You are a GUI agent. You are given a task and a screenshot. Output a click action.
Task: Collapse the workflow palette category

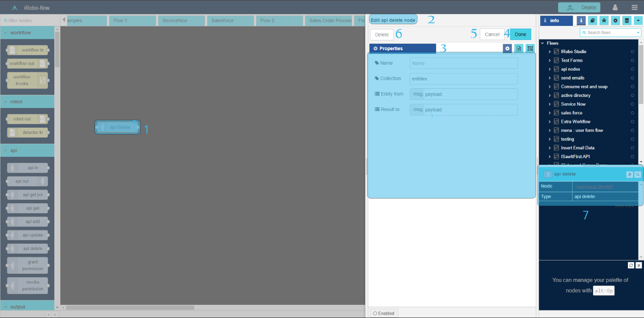coord(5,33)
